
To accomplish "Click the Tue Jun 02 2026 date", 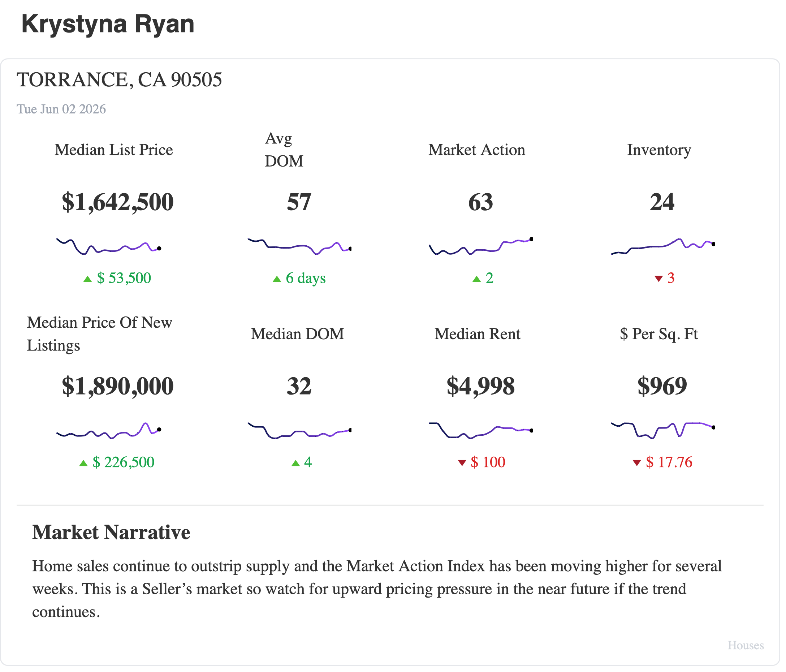I will point(61,110).
